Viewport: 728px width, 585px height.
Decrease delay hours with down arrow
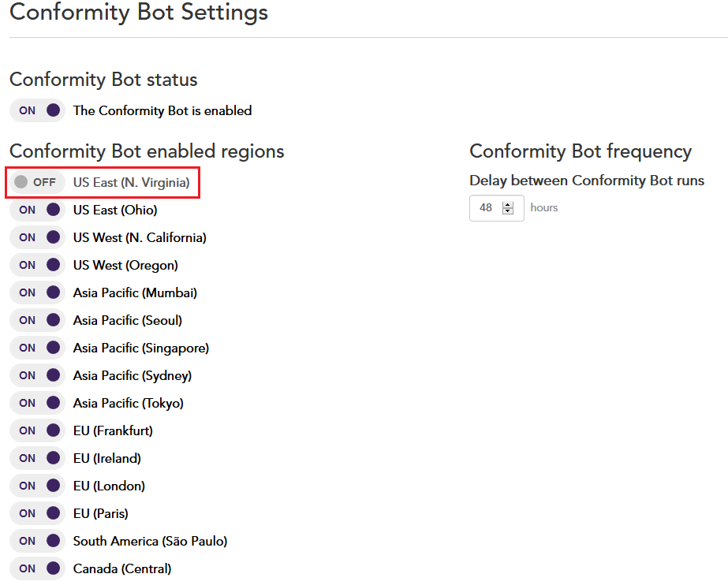508,211
